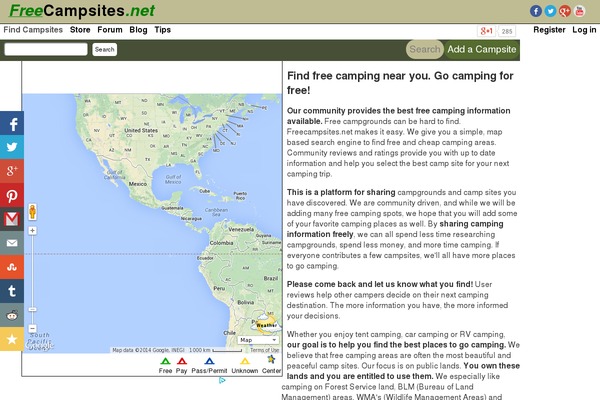Viewport: 600px width, 400px height.
Task: Share via Pinterest sidebar button
Action: click(x=12, y=195)
